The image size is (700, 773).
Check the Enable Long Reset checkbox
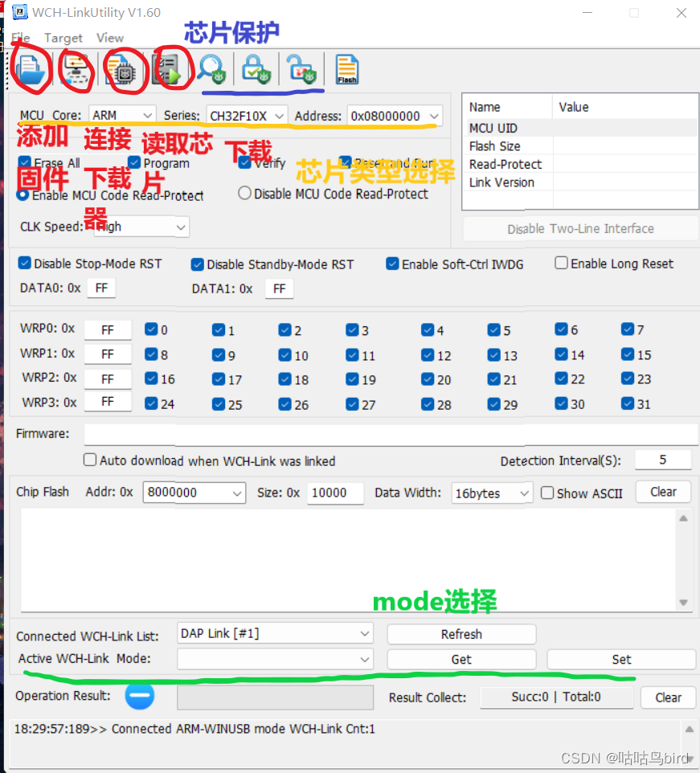pos(561,263)
